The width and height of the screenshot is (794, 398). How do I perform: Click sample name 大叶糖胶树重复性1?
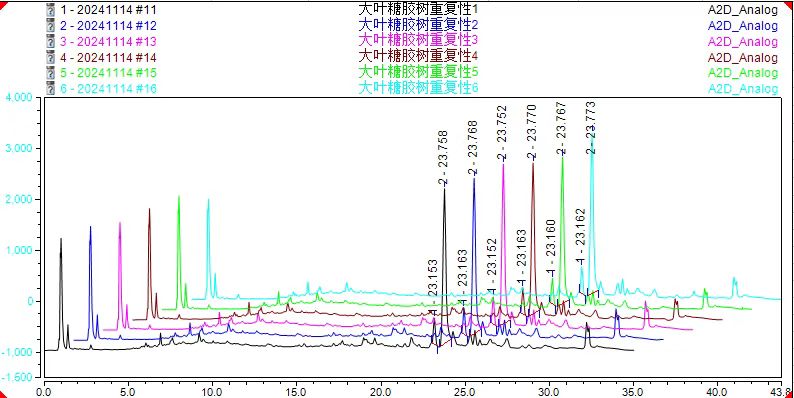(x=418, y=9)
